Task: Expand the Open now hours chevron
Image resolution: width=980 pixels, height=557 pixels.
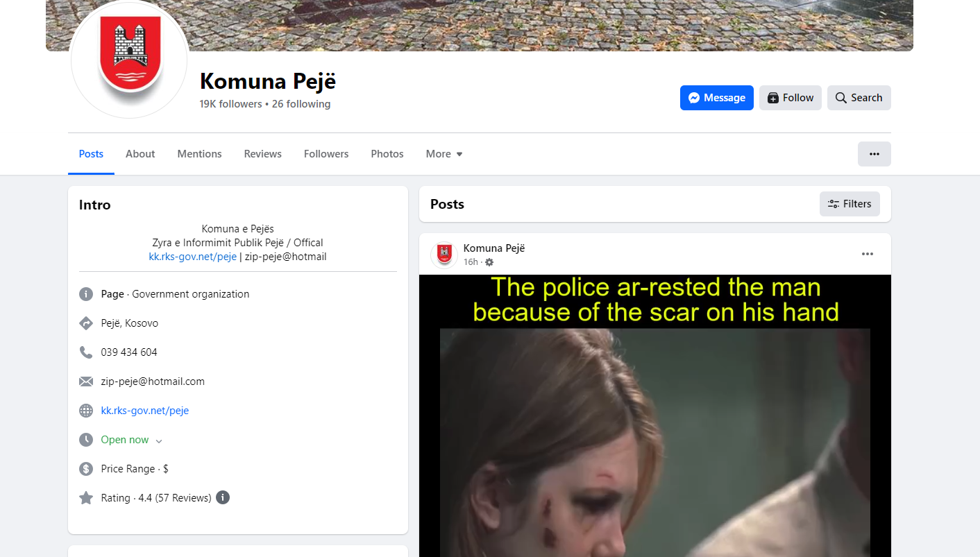Action: (159, 441)
